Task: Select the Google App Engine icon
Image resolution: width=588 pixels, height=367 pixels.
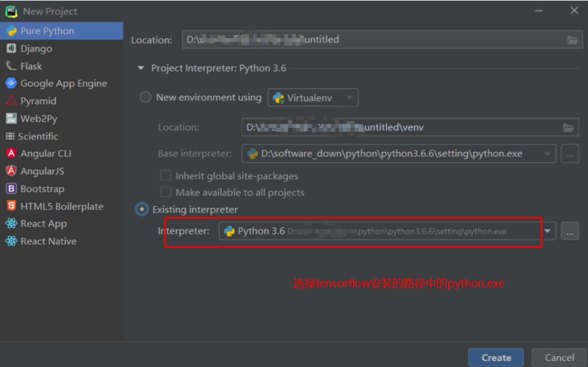Action: tap(11, 83)
